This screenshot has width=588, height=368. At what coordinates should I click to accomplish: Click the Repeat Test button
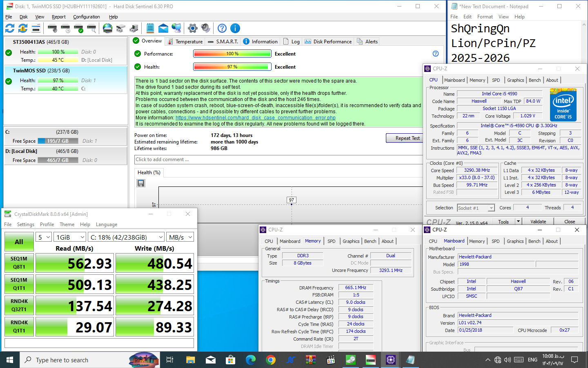(x=407, y=138)
